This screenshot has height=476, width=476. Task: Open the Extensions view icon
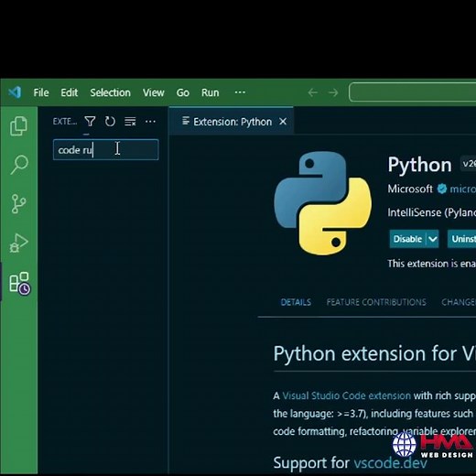click(19, 284)
